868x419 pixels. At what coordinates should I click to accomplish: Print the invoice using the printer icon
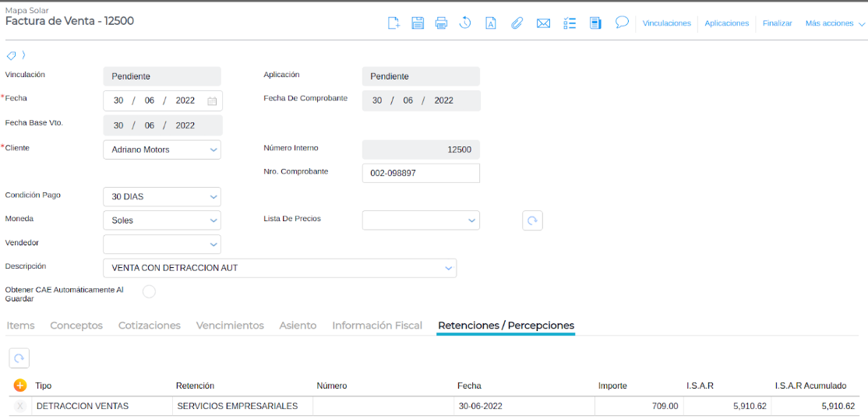tap(441, 23)
